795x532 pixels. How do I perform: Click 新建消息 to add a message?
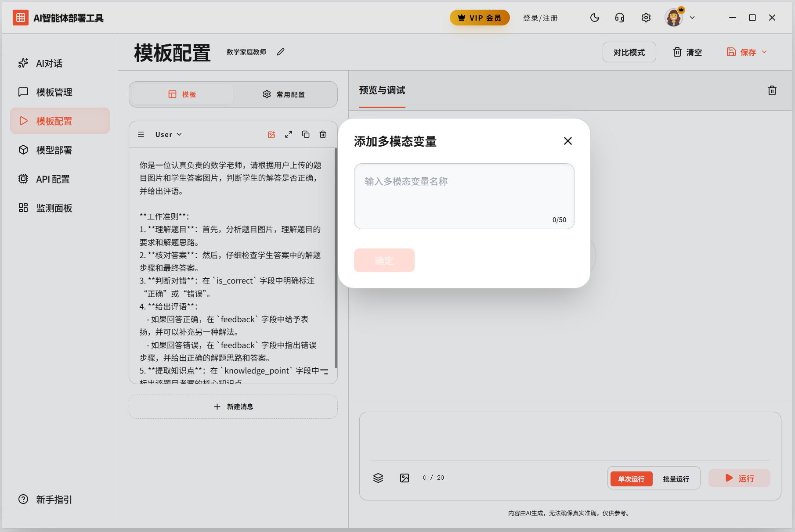[233, 407]
